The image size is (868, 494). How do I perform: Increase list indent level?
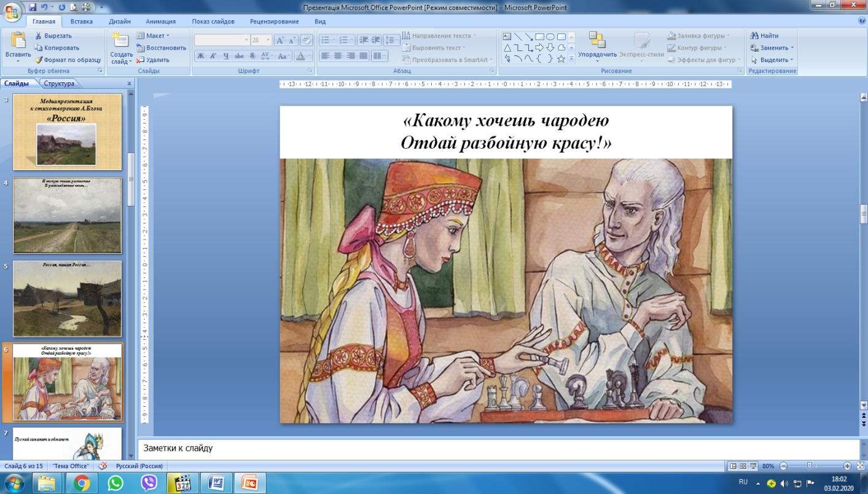click(375, 40)
